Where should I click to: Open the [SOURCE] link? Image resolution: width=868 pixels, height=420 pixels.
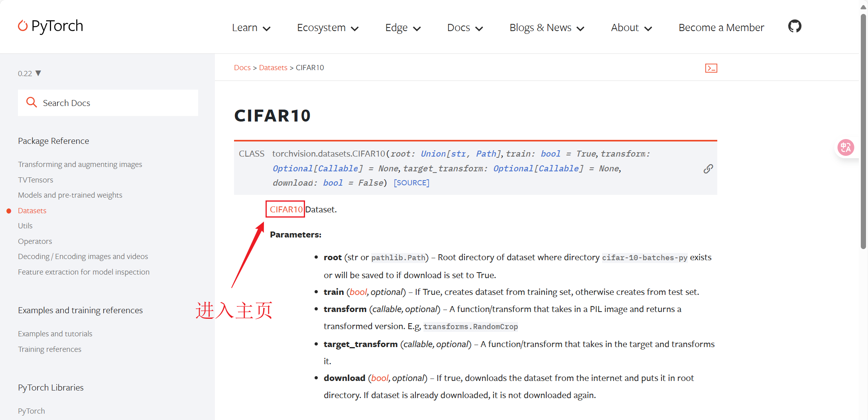pos(411,183)
